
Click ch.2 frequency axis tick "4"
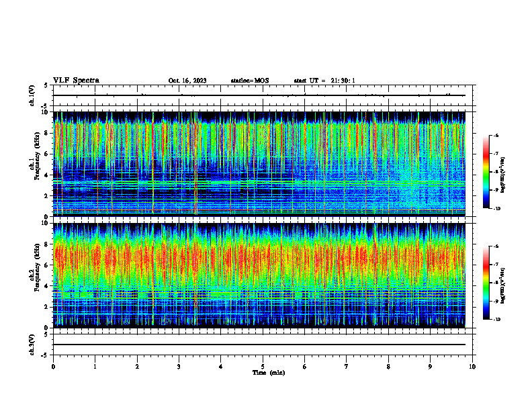[47, 286]
